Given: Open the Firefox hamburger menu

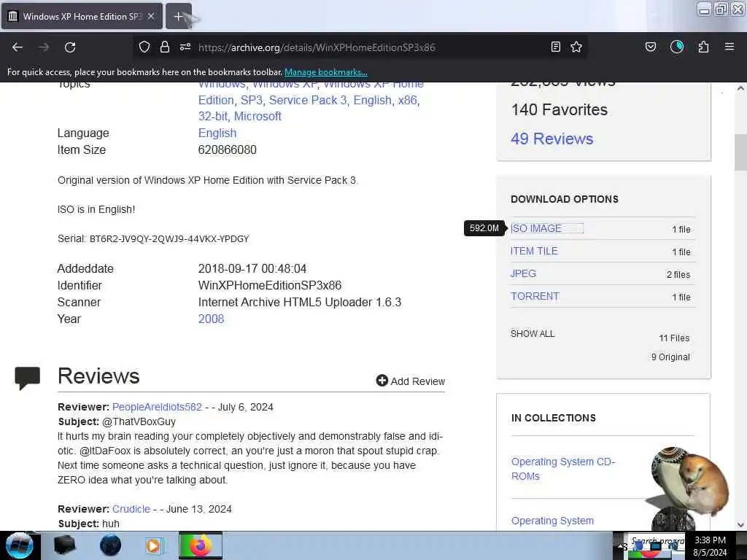Looking at the screenshot, I should pyautogui.click(x=729, y=47).
